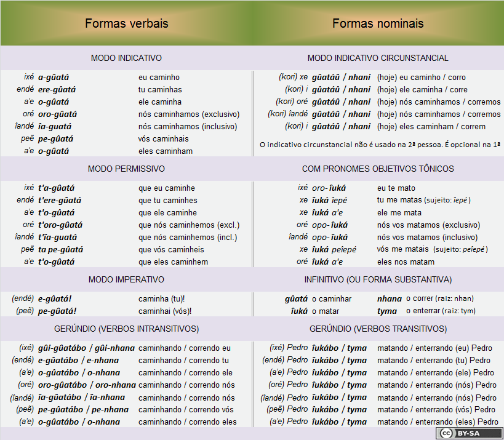Viewport: 504px width, 440px height.
Task: Click the infinitive word "nhana"
Action: pos(389,299)
